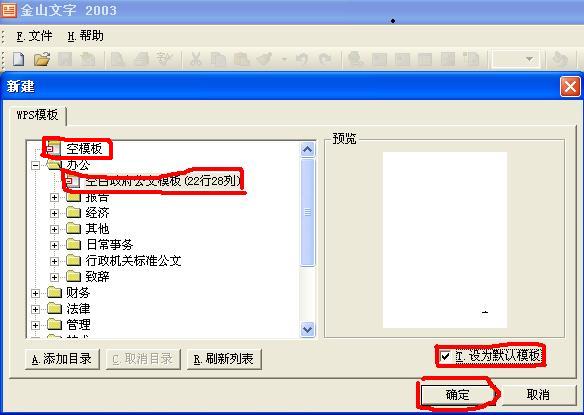Screen dimensions: 584x415
Task: Click the Open folder toolbar icon
Action: [42, 59]
